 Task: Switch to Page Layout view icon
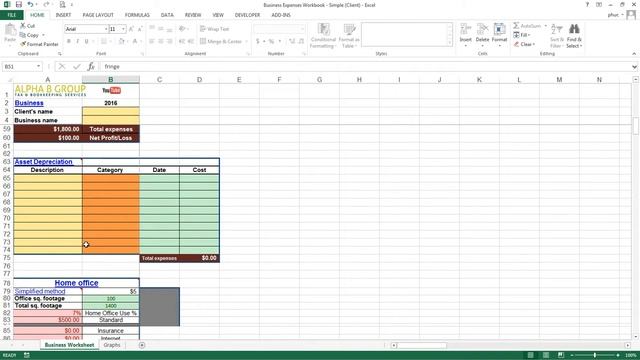click(546, 356)
